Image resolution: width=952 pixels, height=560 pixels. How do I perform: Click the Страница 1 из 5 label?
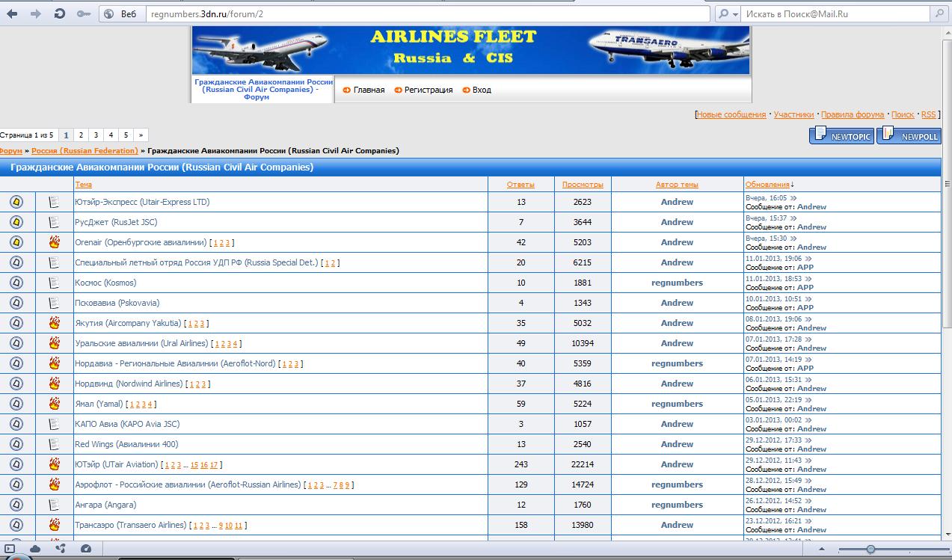pyautogui.click(x=27, y=135)
